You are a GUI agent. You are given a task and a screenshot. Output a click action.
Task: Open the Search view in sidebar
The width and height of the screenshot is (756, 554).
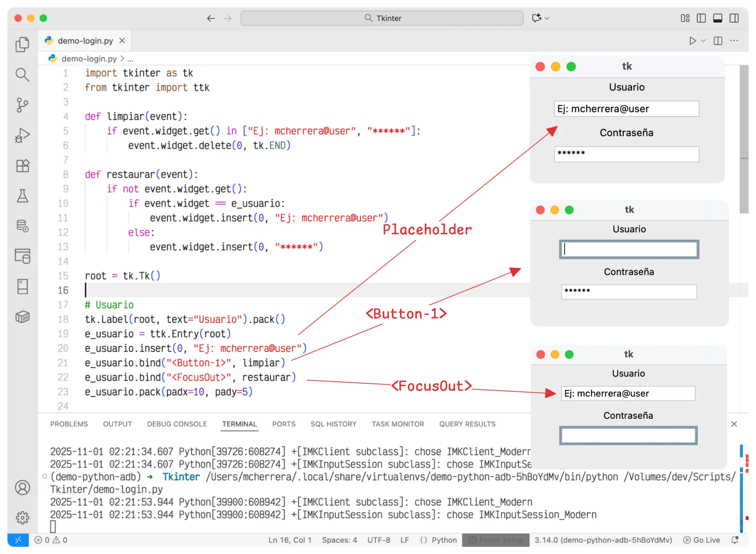tap(22, 75)
